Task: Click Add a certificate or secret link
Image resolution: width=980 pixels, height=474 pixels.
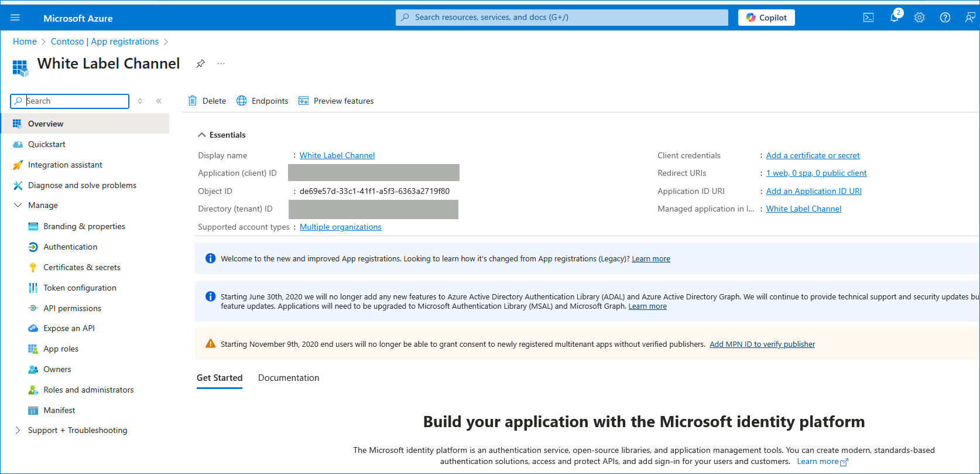Action: pos(813,155)
